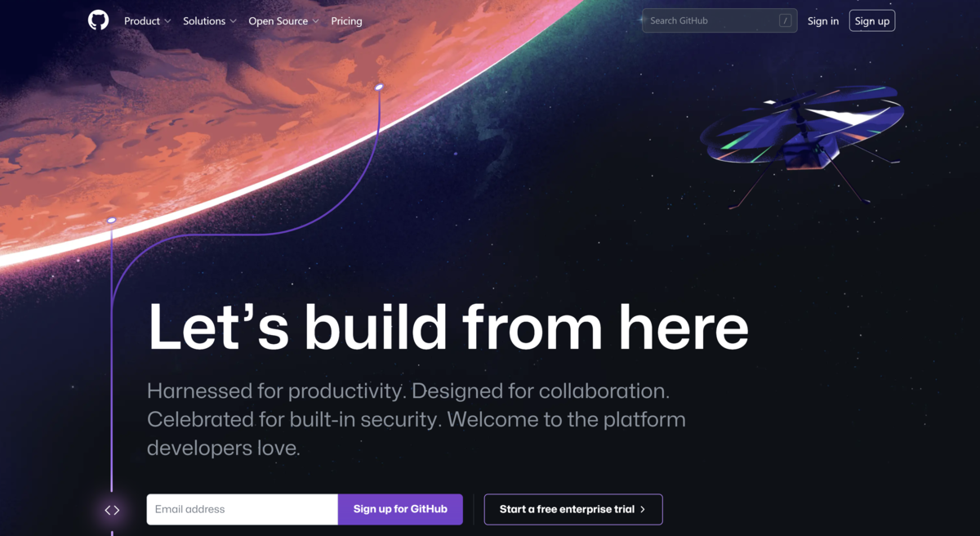
Task: Click the GitHub Octocat logo
Action: [98, 20]
